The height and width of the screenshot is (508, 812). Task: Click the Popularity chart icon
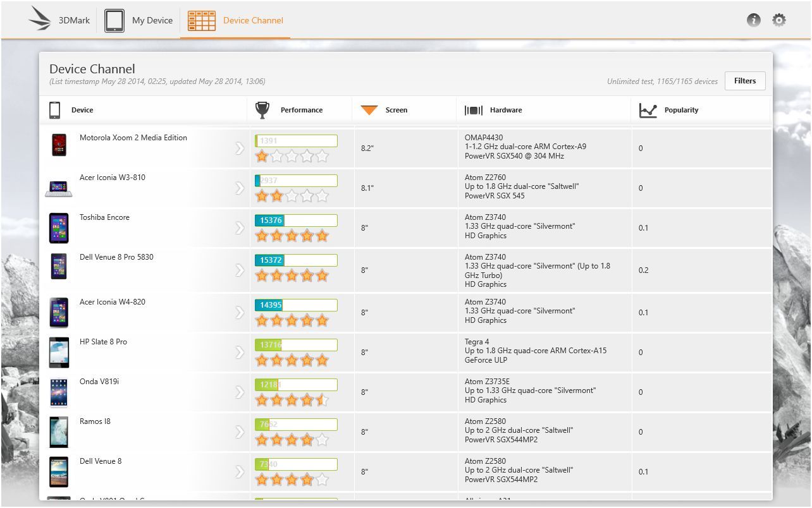648,110
